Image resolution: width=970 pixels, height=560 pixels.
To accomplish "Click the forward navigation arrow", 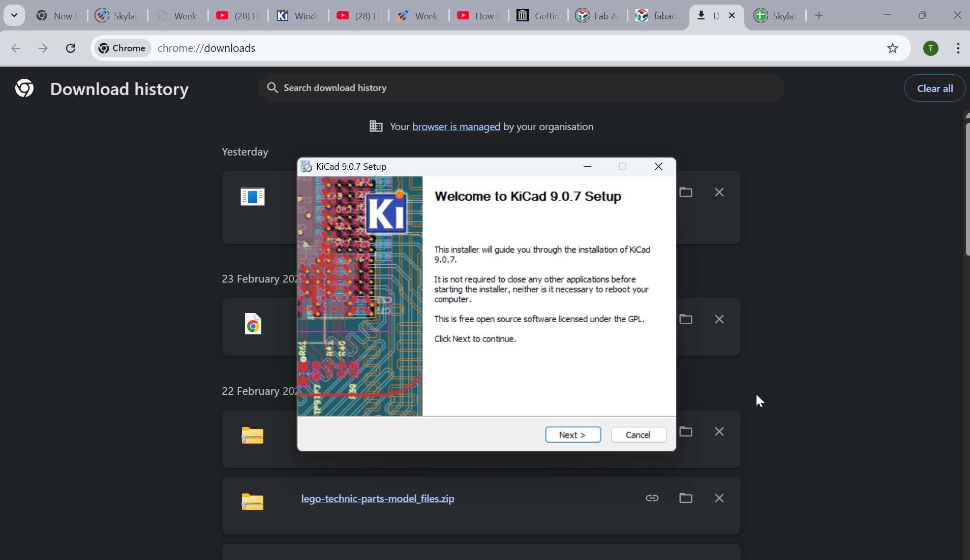I will click(43, 48).
